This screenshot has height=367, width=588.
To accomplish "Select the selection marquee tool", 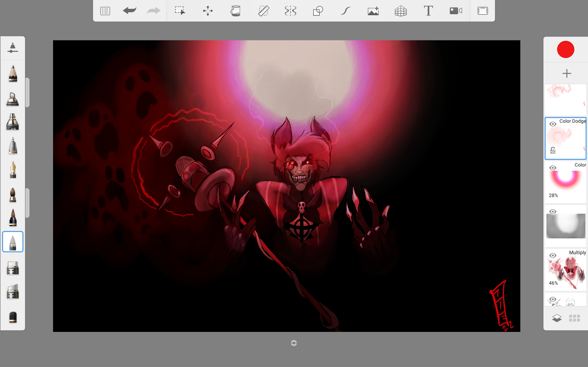I will click(180, 11).
